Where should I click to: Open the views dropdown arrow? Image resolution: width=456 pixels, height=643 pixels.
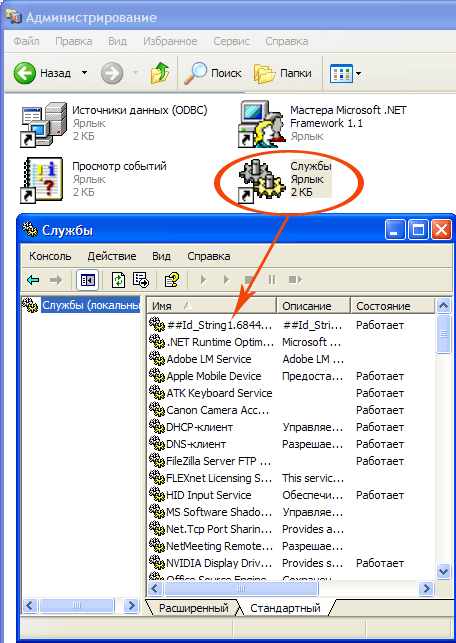click(358, 74)
